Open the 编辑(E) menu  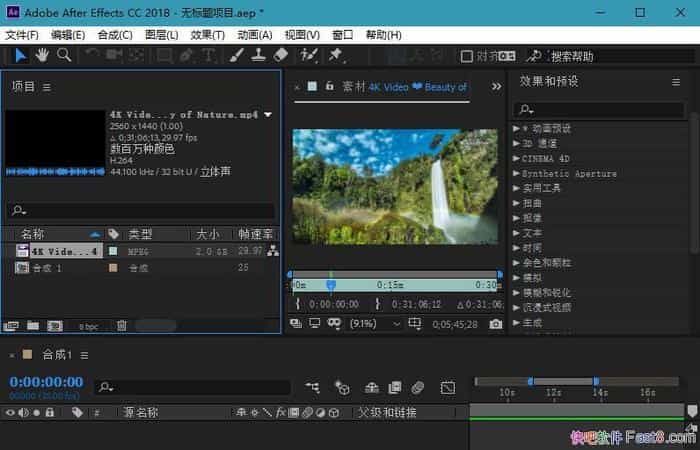(x=68, y=35)
